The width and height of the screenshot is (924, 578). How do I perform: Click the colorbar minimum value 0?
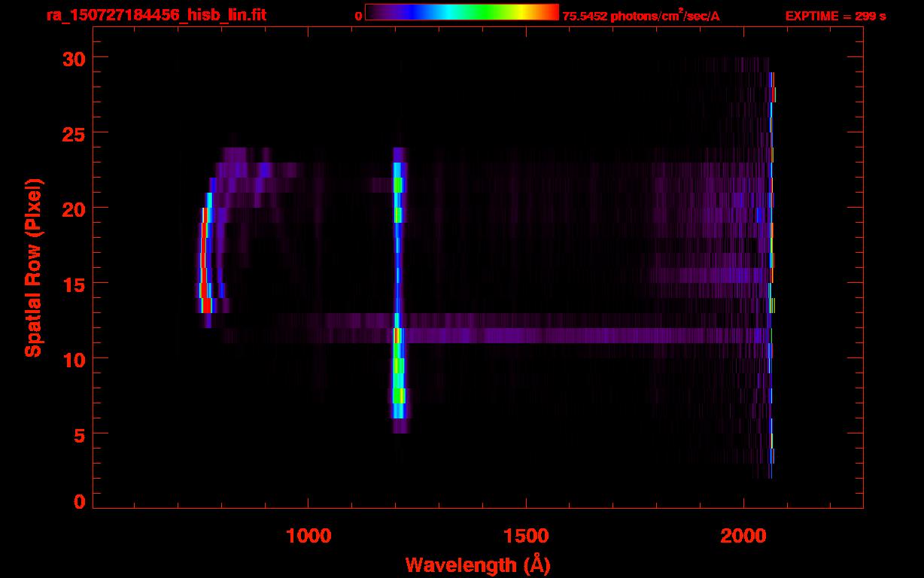pyautogui.click(x=358, y=16)
